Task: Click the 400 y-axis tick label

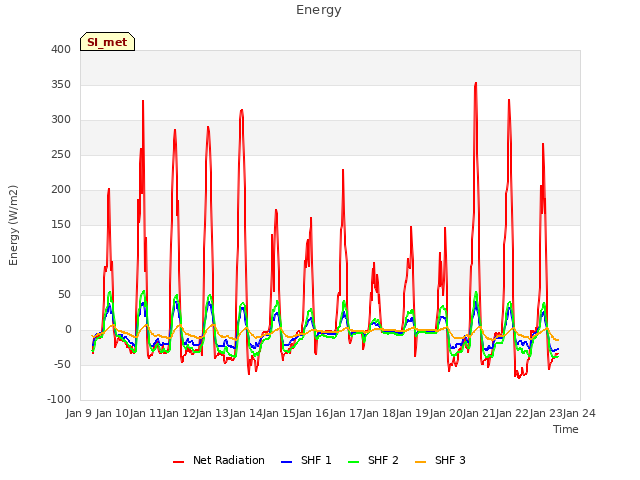Action: tap(61, 49)
